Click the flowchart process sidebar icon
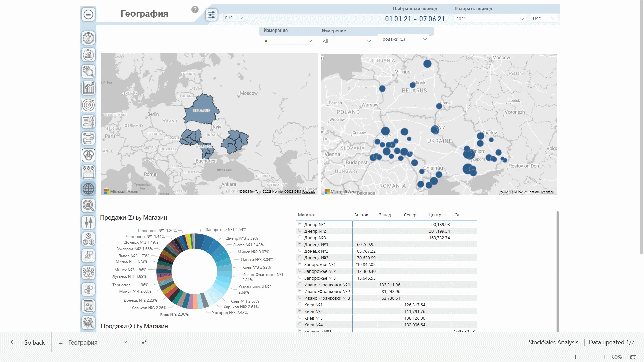644x362 pixels. coord(88,138)
